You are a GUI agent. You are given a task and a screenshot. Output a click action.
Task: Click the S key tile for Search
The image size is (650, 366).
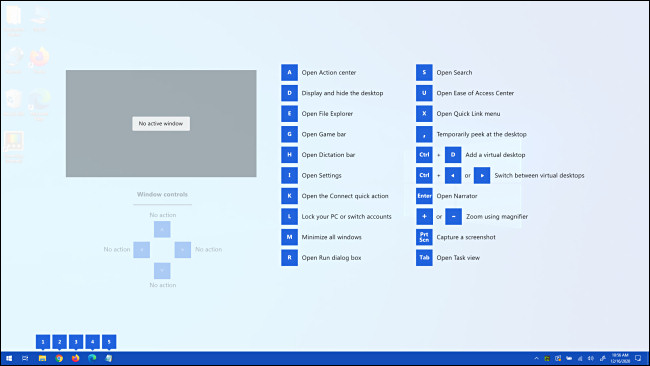tap(424, 72)
